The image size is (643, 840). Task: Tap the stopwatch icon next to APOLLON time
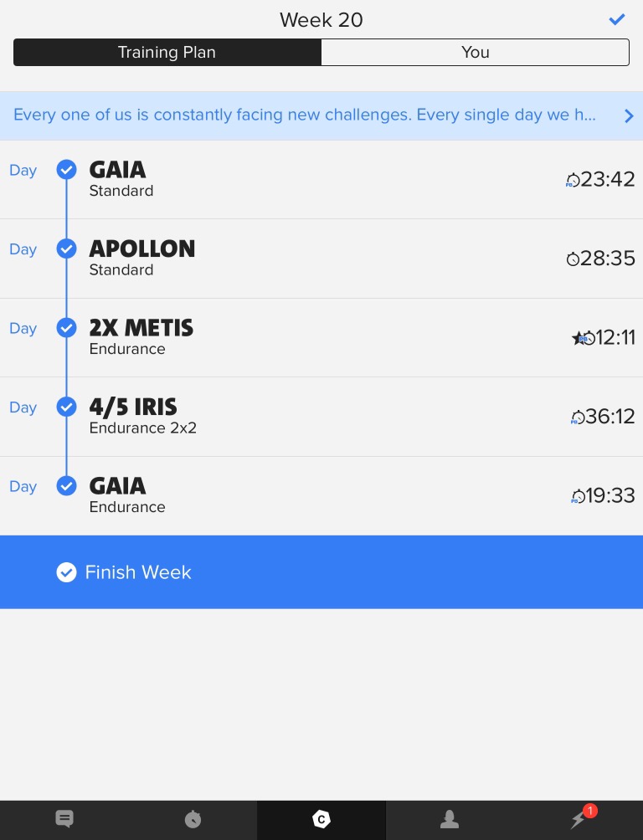click(573, 259)
